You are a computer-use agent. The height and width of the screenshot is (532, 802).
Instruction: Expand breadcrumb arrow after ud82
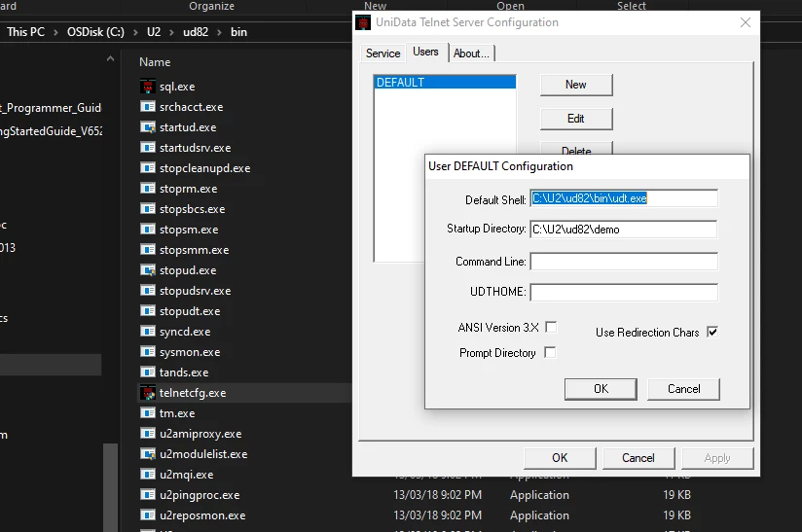click(219, 32)
